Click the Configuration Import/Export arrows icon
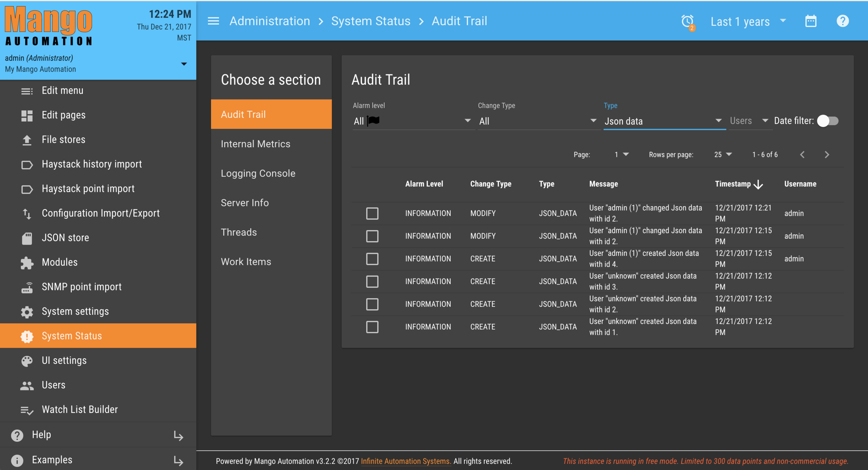Screen dimensions: 868x470 (27, 214)
